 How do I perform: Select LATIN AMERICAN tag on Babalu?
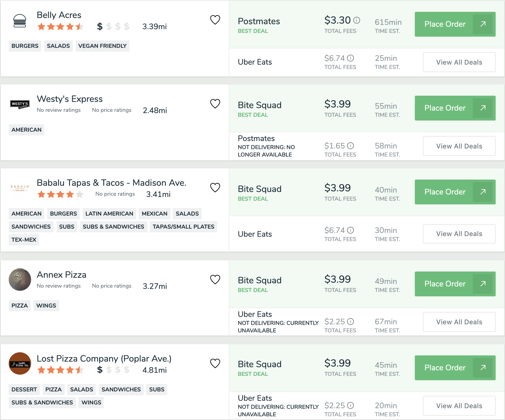tap(109, 214)
